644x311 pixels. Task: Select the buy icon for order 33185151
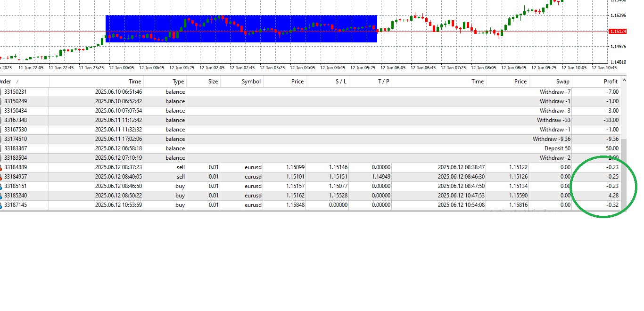[x=1, y=186]
